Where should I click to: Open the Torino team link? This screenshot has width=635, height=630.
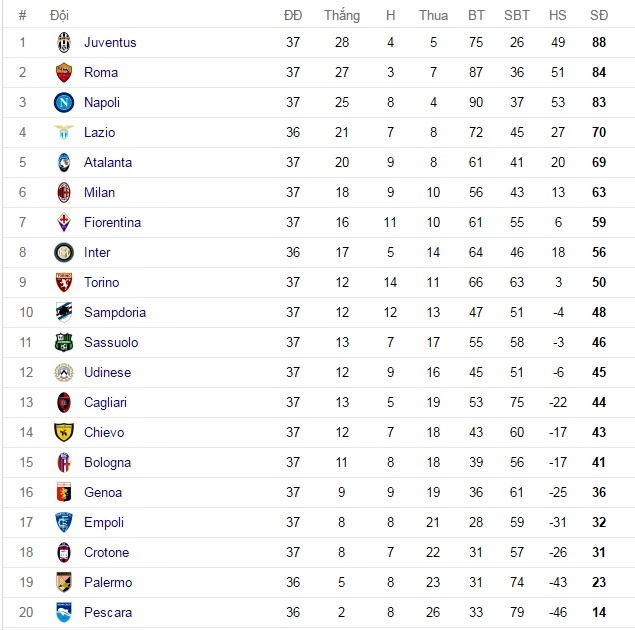tap(103, 283)
